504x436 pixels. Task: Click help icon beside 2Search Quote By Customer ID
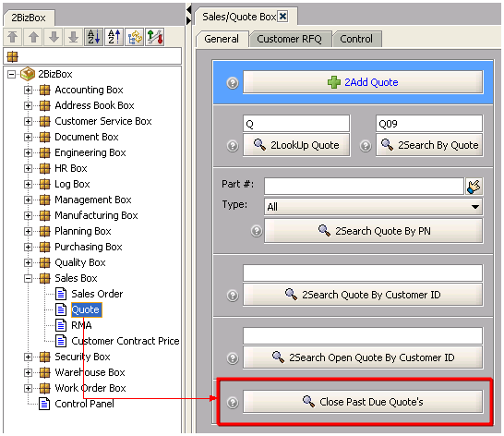pyautogui.click(x=233, y=295)
